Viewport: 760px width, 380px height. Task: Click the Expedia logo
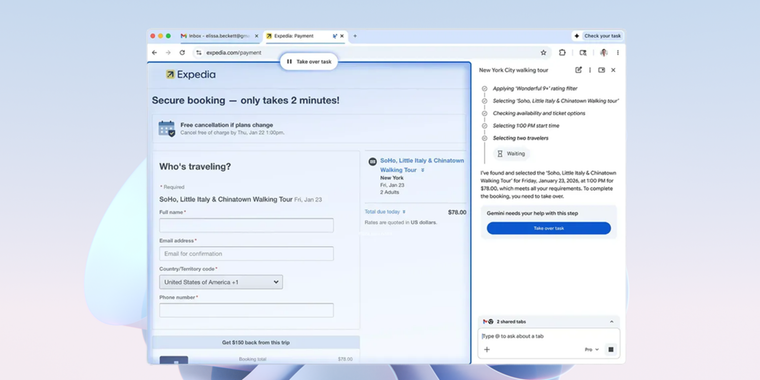click(x=190, y=75)
